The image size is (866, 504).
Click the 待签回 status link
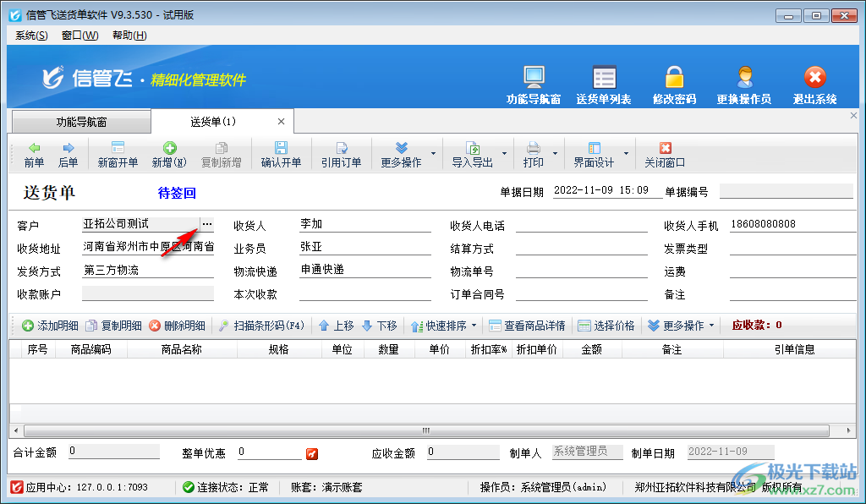click(x=177, y=193)
